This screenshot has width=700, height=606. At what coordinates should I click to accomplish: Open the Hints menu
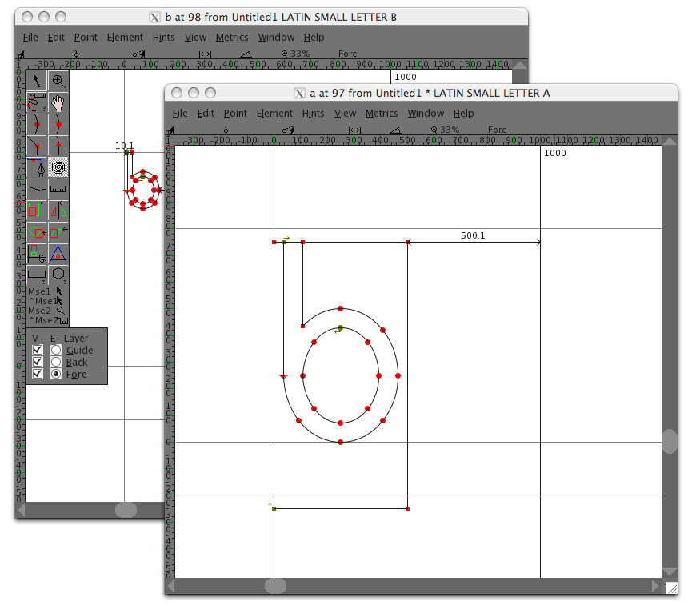(313, 113)
